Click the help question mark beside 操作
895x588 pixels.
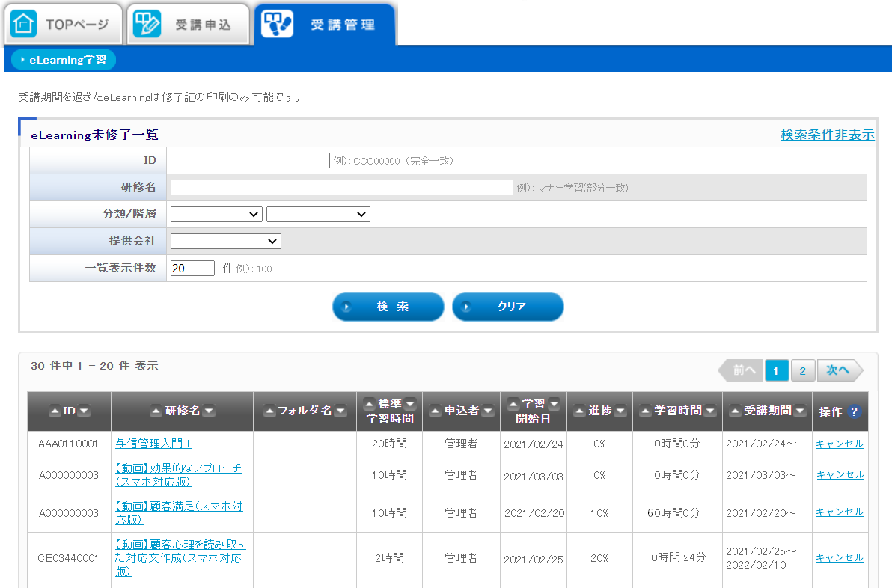pos(854,411)
